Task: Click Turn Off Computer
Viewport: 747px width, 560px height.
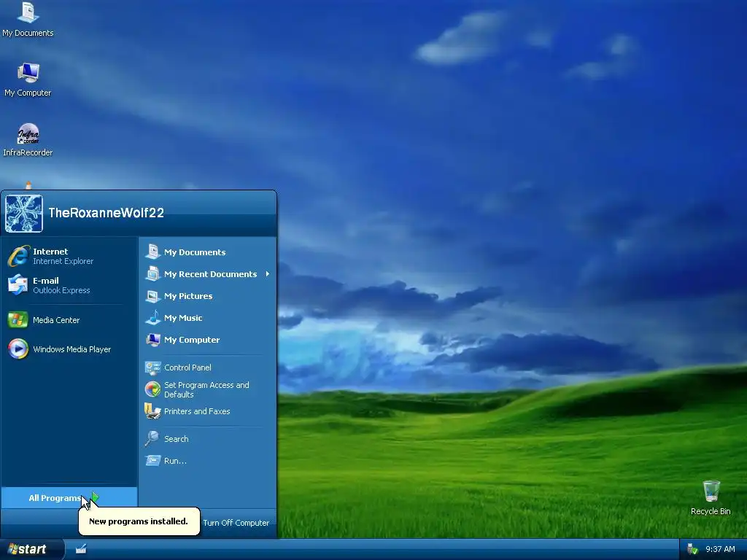Action: coord(236,522)
